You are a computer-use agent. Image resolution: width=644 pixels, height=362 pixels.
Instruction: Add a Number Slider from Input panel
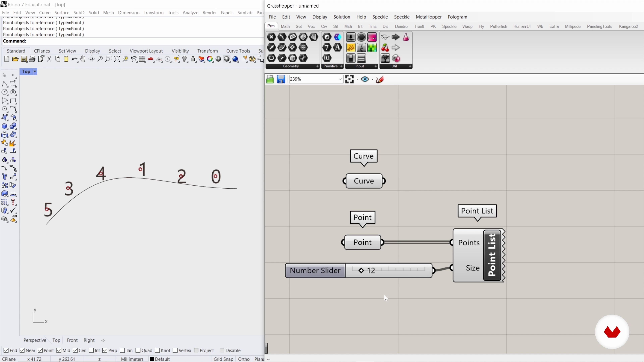click(351, 37)
